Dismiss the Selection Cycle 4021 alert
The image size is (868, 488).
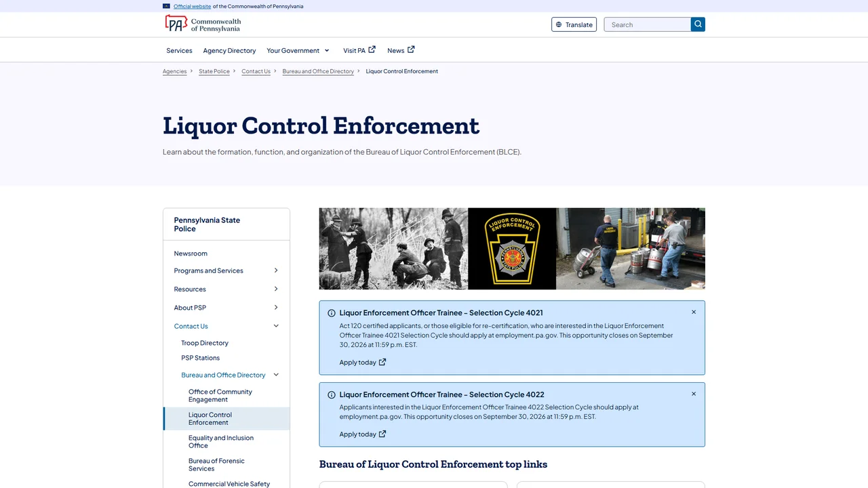click(x=694, y=312)
